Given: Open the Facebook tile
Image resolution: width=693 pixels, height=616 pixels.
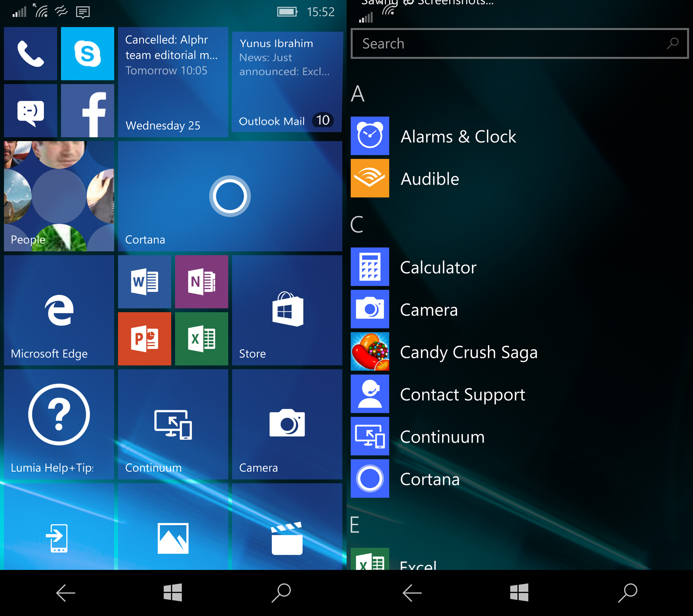Looking at the screenshot, I should [x=87, y=111].
